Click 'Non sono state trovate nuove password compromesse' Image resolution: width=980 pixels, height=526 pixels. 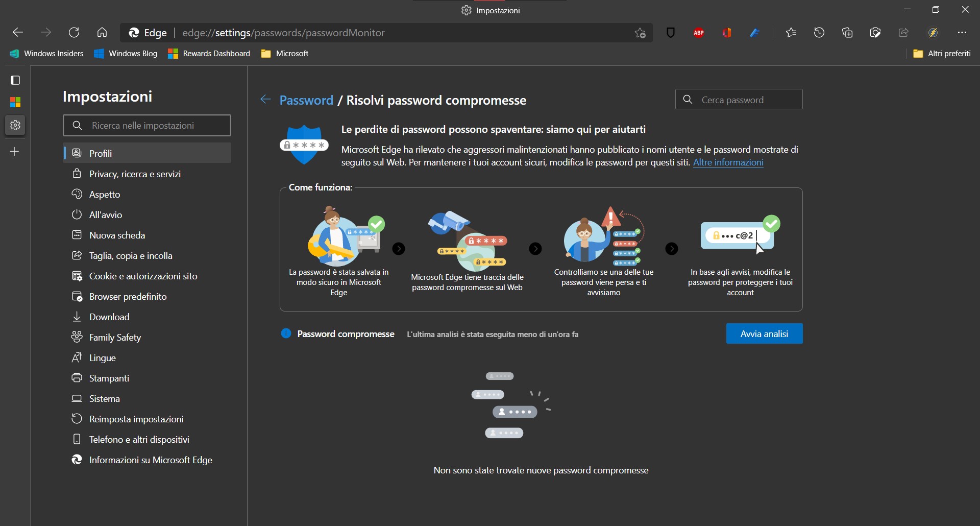coord(541,470)
